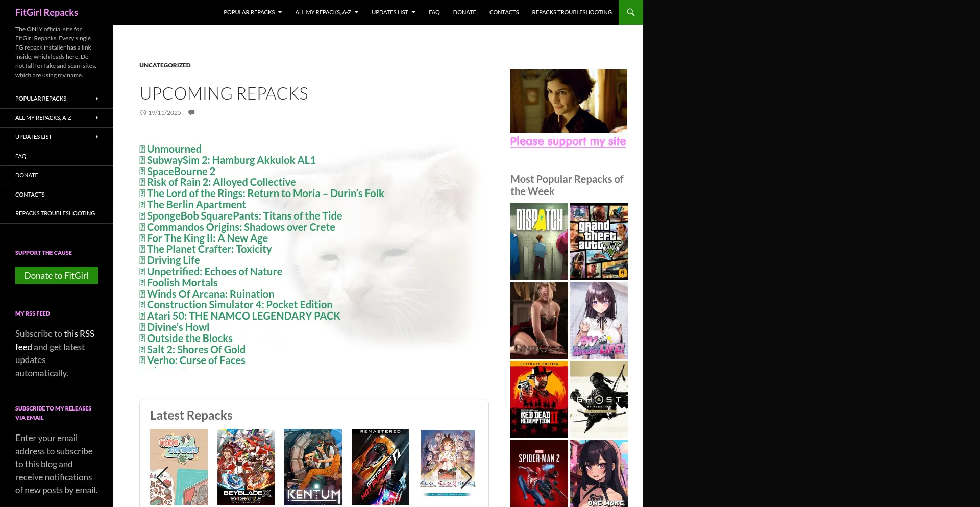Open the Unmourned upcoming repack link
The image size is (980, 507).
[174, 149]
